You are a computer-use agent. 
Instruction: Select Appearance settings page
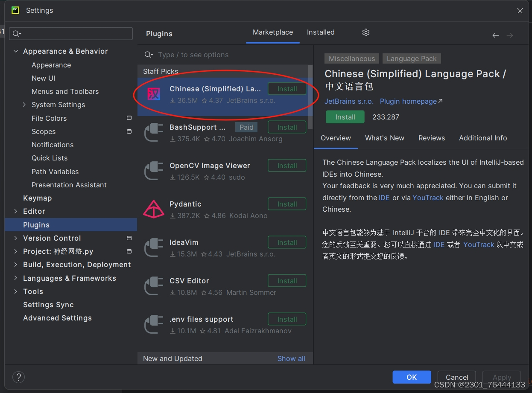pyautogui.click(x=51, y=65)
